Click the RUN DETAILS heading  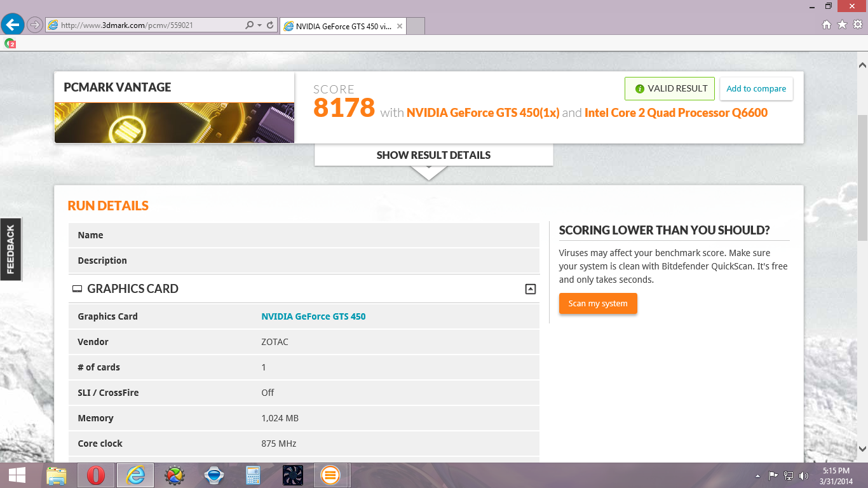tap(108, 206)
